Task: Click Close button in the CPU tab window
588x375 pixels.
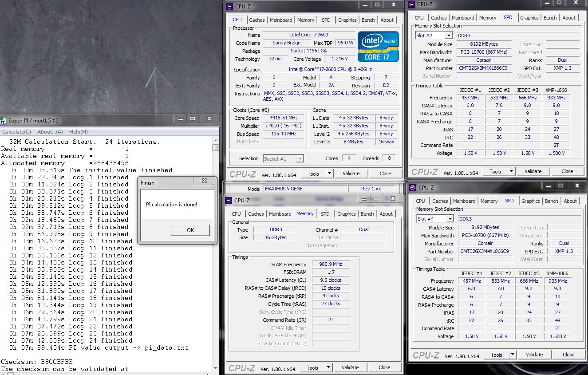Action: click(385, 174)
